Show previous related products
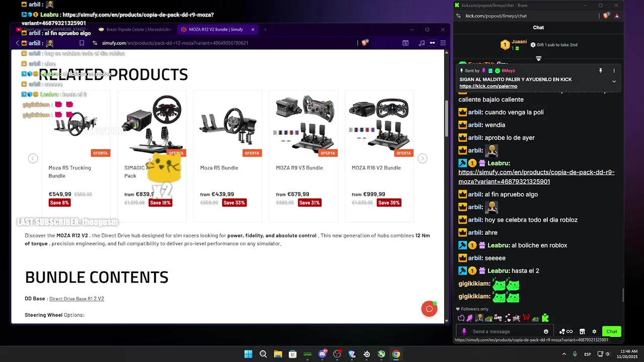Screen dimensions: 644x362 tap(33, 158)
